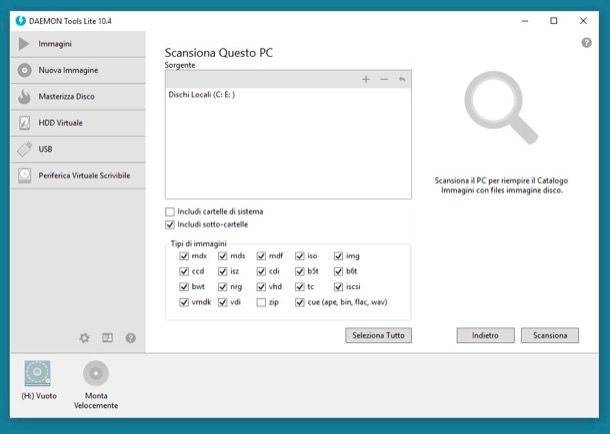
Task: Select the Masterizza Disco flame icon
Action: coord(24,96)
